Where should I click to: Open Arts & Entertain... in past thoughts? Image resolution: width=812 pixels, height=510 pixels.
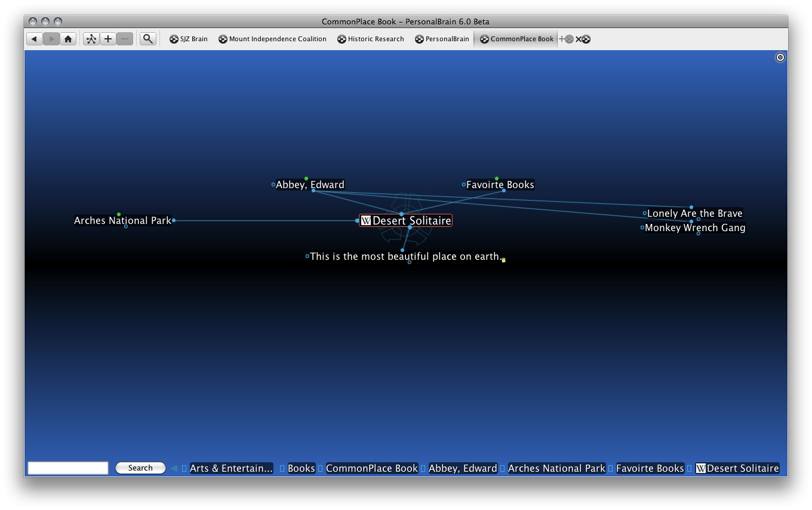231,468
